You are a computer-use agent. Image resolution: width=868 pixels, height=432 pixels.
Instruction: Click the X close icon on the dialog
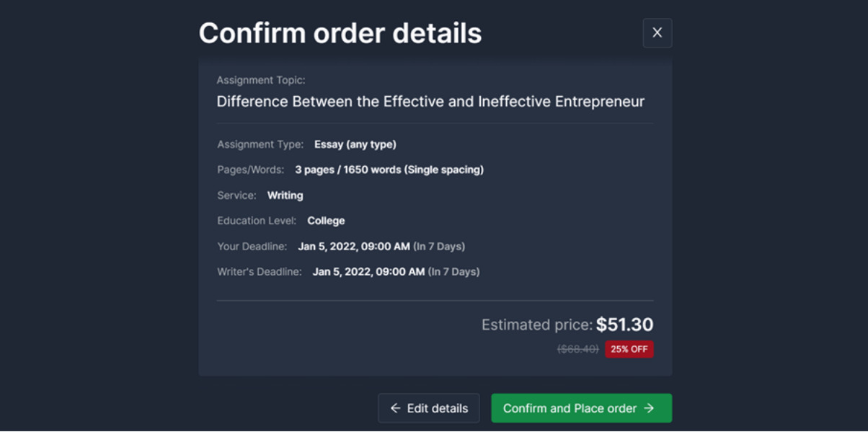[657, 32]
